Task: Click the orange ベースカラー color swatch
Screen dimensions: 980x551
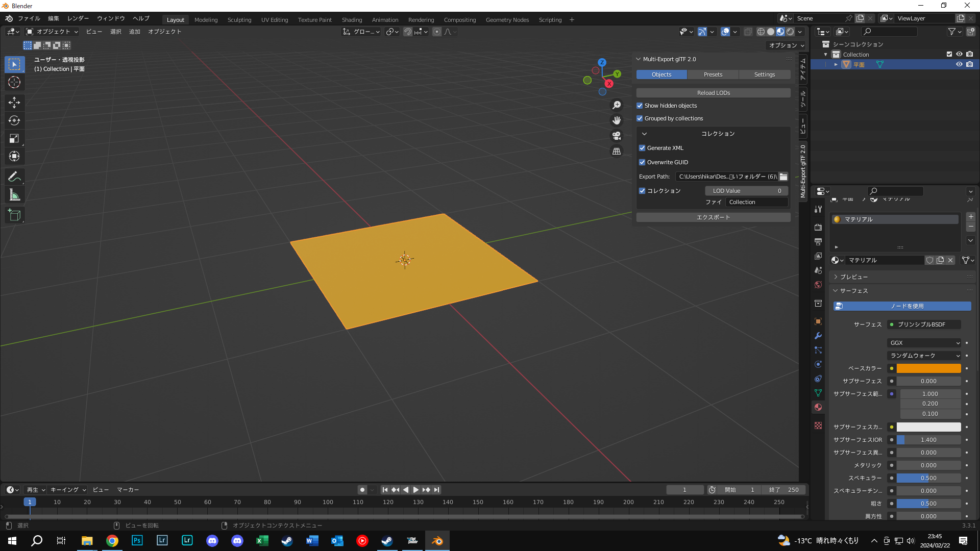Action: point(928,368)
